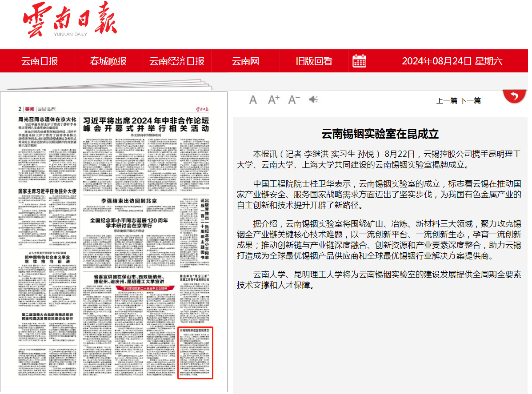Viewport: 532px width, 394px height.
Task: Switch to 春城晚报 in navigation bar
Action: click(x=108, y=61)
